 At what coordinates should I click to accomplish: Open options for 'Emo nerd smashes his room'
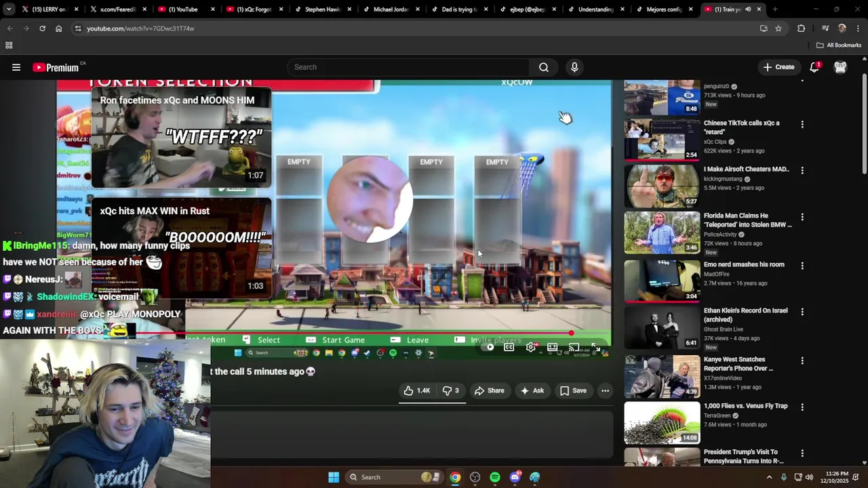(802, 266)
